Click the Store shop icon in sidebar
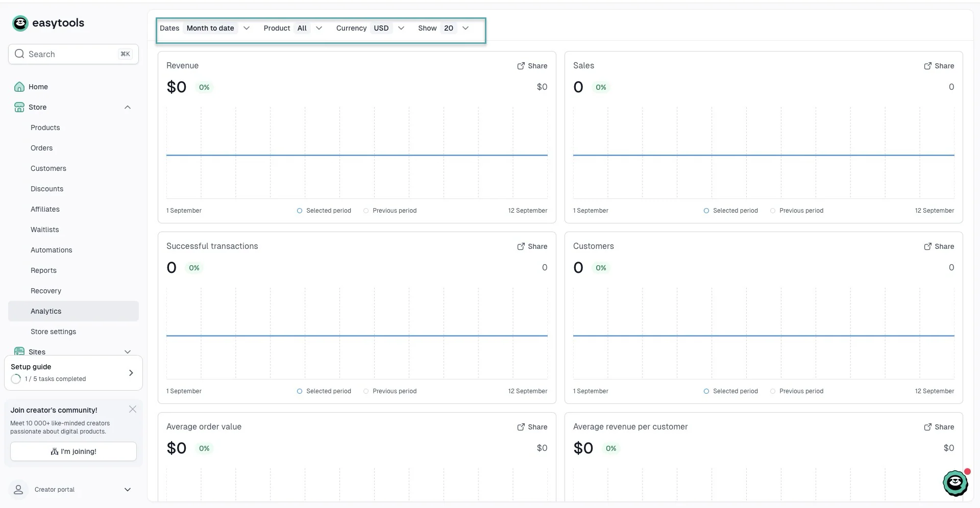The height and width of the screenshot is (508, 980). [19, 107]
